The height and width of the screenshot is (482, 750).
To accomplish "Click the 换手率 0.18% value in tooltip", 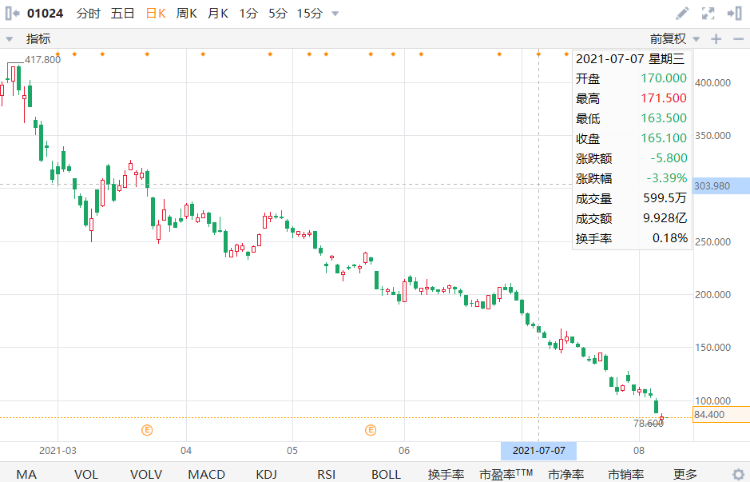I will pos(670,238).
